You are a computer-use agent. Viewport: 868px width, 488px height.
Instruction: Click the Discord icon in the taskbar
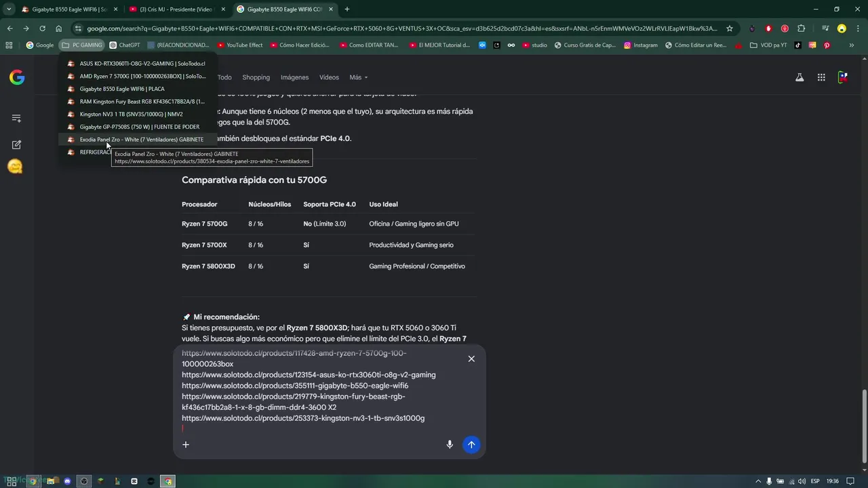pos(67,481)
